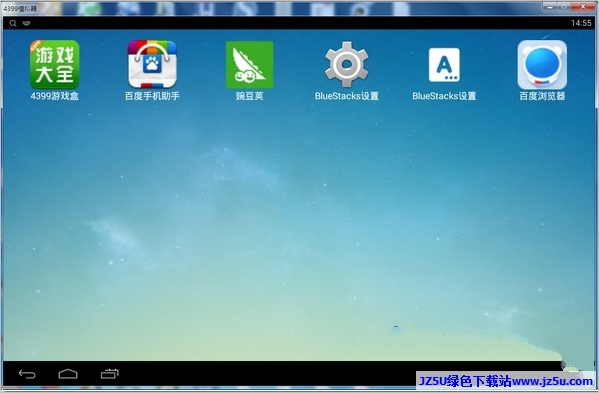Tap the recent apps button

point(110,374)
